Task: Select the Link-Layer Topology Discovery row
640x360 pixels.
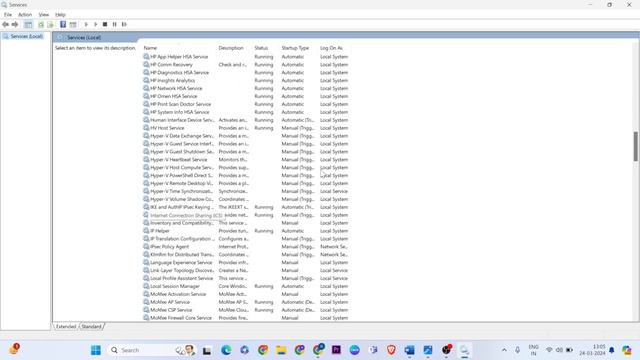Action: [x=247, y=270]
